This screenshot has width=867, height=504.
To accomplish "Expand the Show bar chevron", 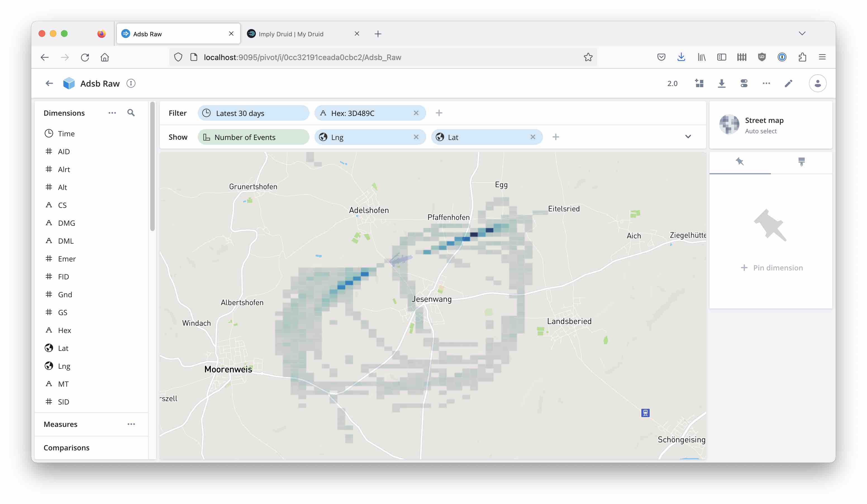I will [688, 137].
